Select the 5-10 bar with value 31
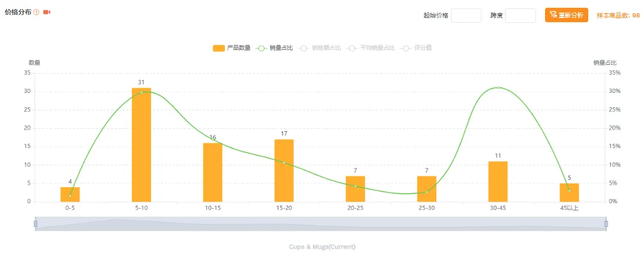The height and width of the screenshot is (265, 644). tap(142, 144)
